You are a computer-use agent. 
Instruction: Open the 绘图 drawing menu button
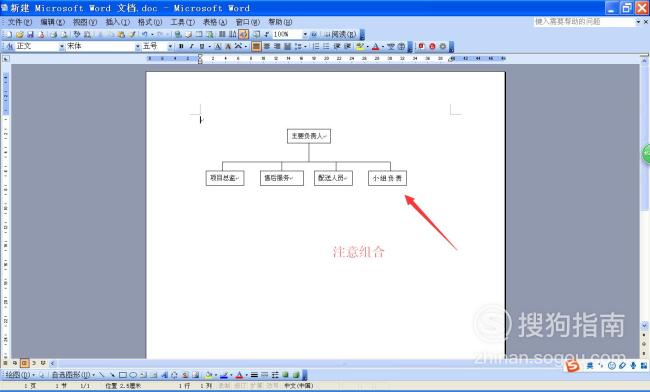pos(20,375)
